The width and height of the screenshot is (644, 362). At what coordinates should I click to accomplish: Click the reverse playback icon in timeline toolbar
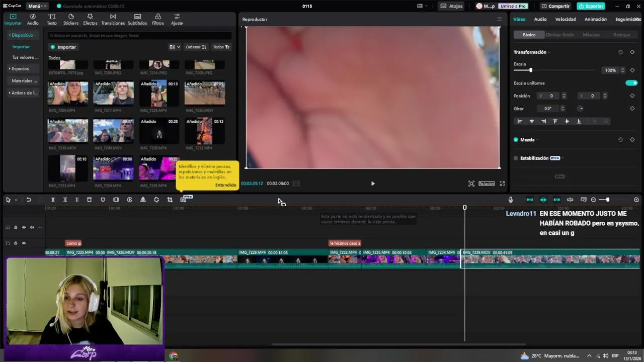pyautogui.click(x=129, y=200)
